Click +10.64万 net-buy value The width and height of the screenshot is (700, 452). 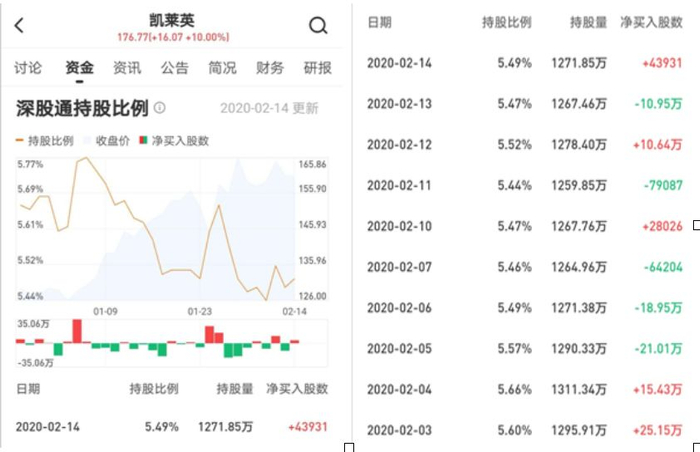pos(658,145)
